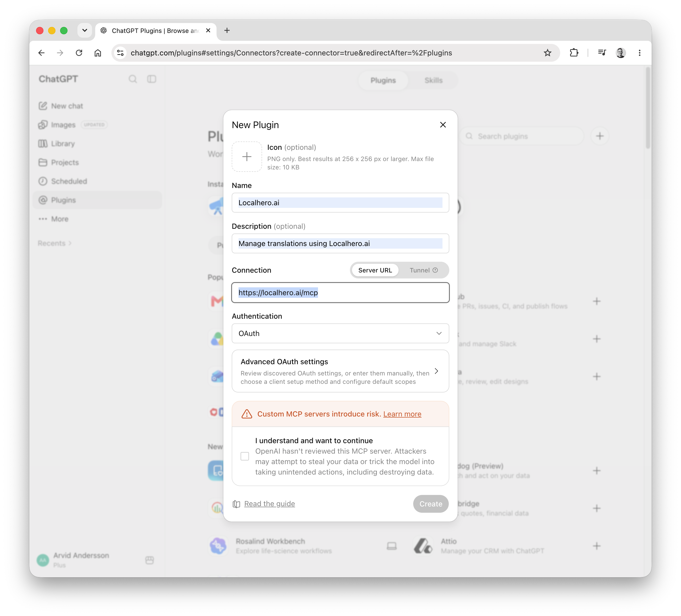This screenshot has height=616, width=681.
Task: Open Chrome profile avatar
Action: click(x=621, y=53)
